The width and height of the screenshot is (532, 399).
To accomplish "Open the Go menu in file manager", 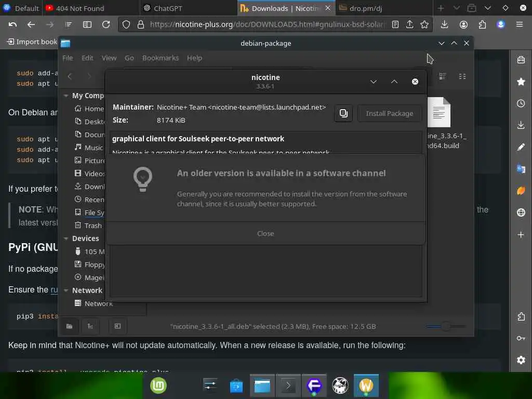I will [x=129, y=58].
